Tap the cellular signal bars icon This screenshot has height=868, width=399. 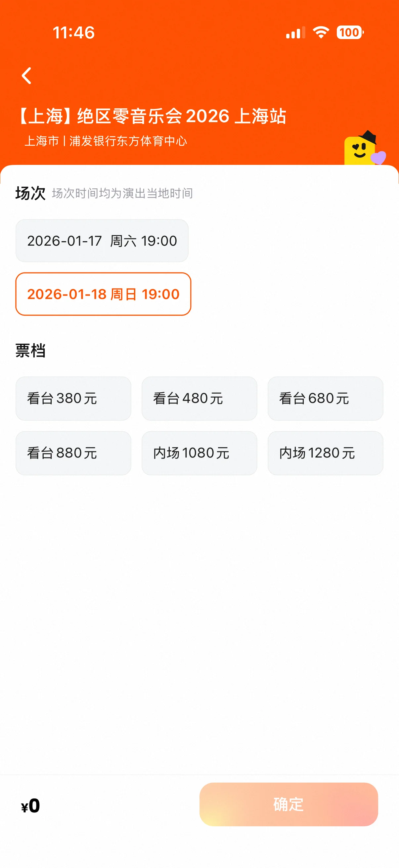click(x=295, y=33)
